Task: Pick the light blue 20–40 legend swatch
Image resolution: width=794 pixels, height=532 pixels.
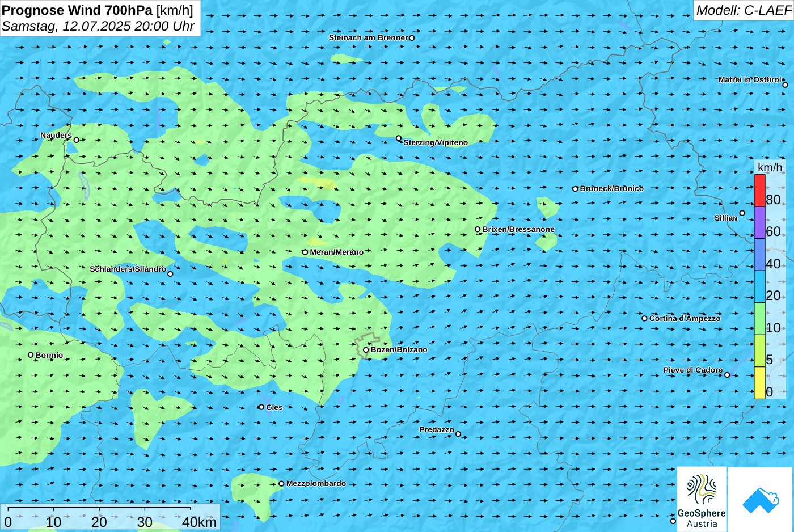Action: pyautogui.click(x=759, y=286)
